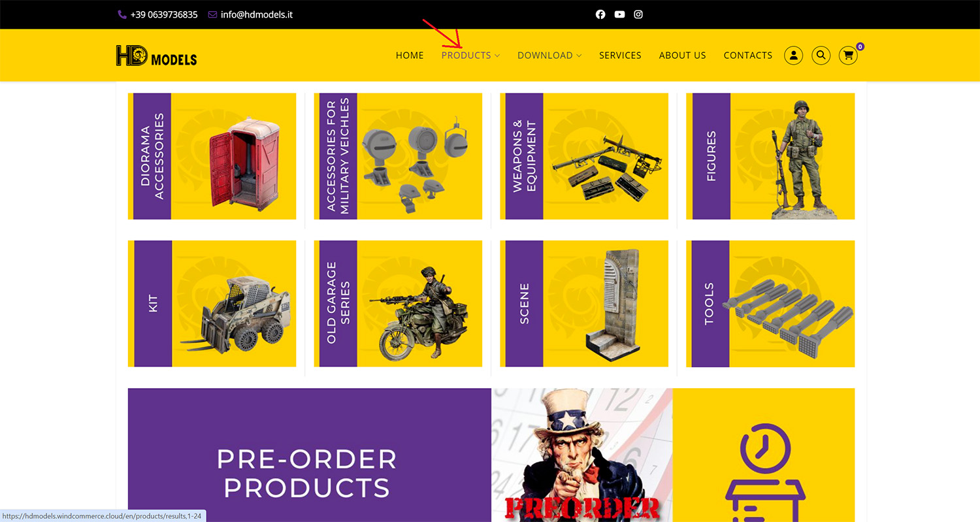Select the Weapons & Equipment category

click(x=584, y=156)
